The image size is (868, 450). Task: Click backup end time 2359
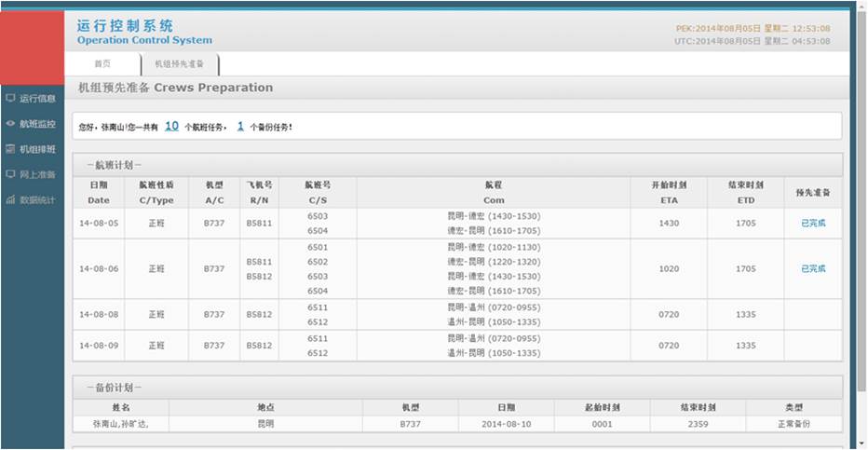(698, 424)
